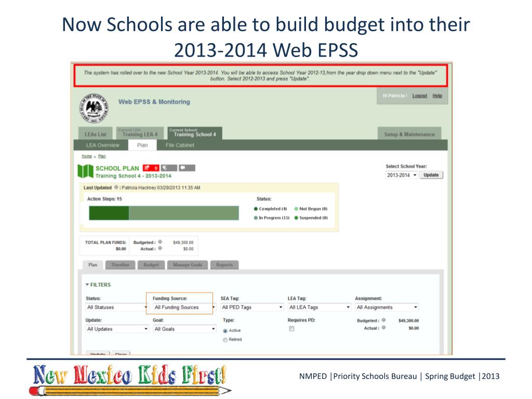The height and width of the screenshot is (399, 532).
Task: Open the LEA Tag dropdown
Action: (x=320, y=308)
